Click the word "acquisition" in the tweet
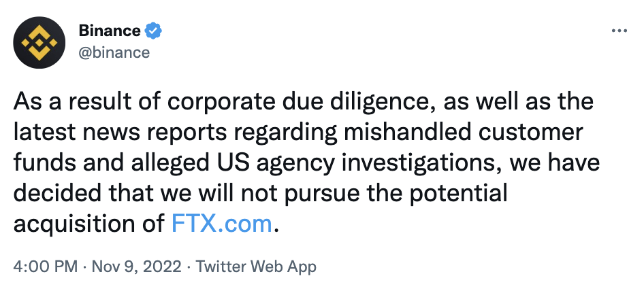This screenshot has width=644, height=291. click(73, 224)
